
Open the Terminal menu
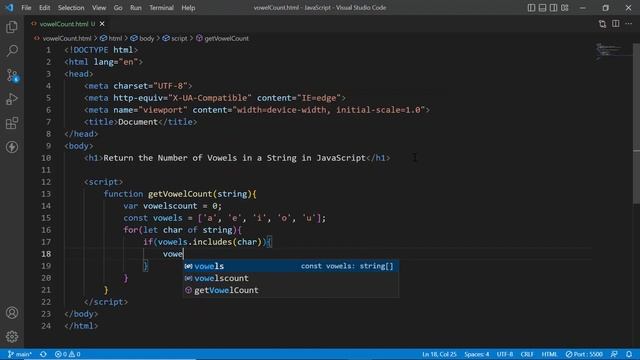pyautogui.click(x=161, y=7)
